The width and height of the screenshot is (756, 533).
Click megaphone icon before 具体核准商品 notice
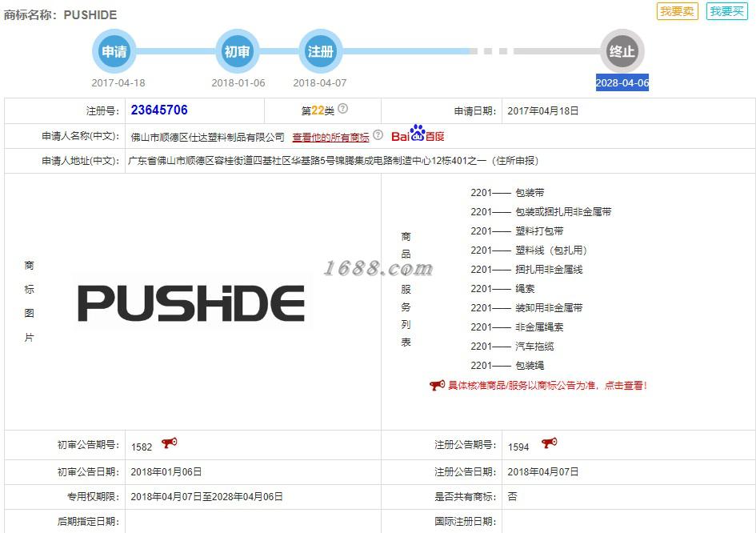[x=437, y=385]
